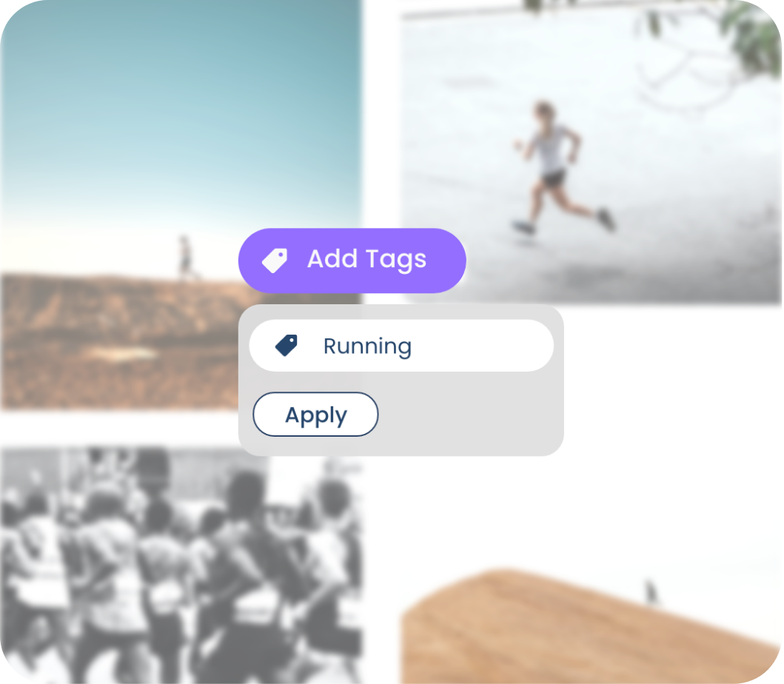Click the word Running in the tag row
The image size is (784, 684).
pyautogui.click(x=367, y=346)
